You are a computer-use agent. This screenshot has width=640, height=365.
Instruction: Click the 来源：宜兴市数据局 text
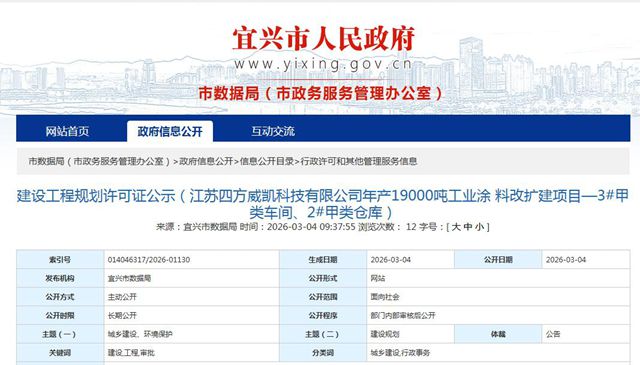coord(196,227)
